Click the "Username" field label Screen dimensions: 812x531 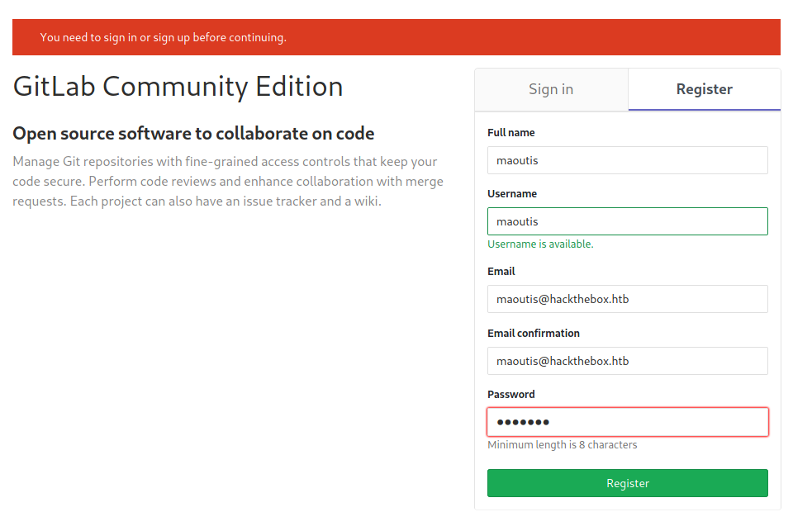pyautogui.click(x=512, y=193)
